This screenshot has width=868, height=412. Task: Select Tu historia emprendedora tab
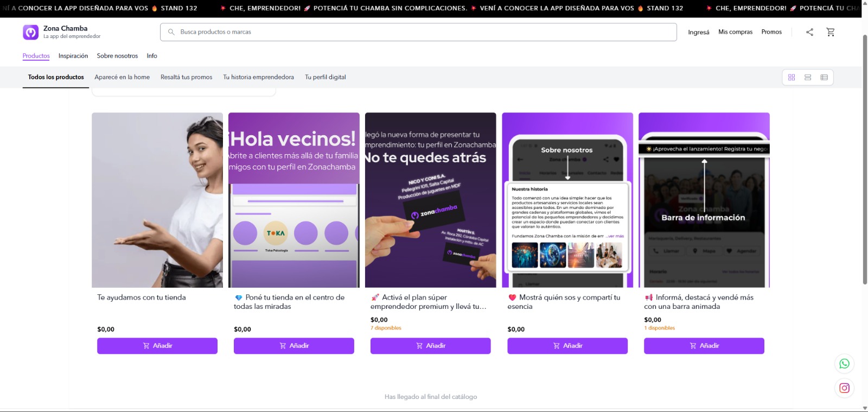click(258, 77)
